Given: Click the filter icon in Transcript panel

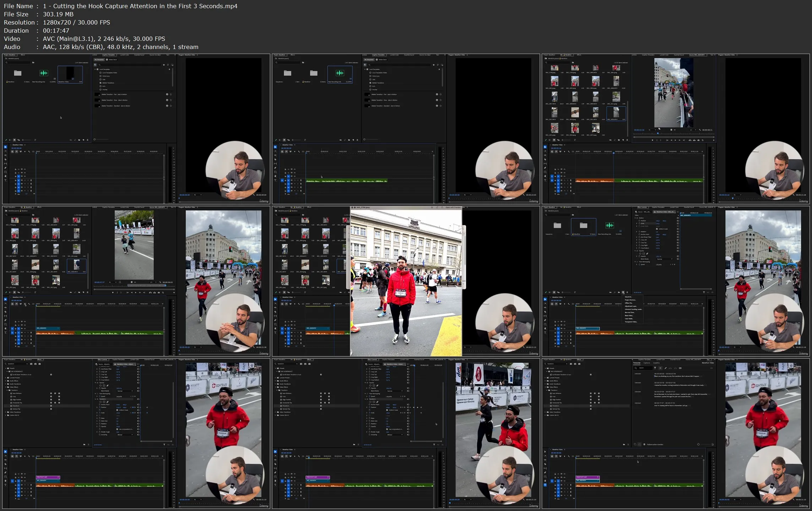Looking at the screenshot, I should click(x=655, y=368).
